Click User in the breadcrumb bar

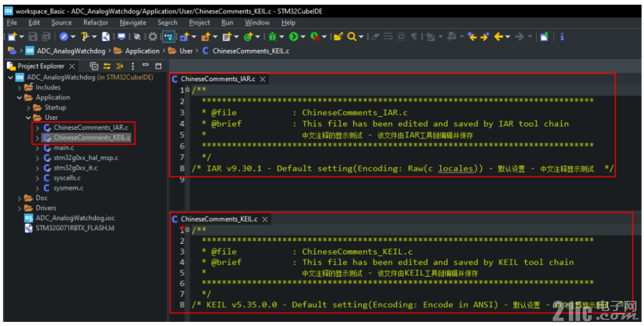coord(186,51)
